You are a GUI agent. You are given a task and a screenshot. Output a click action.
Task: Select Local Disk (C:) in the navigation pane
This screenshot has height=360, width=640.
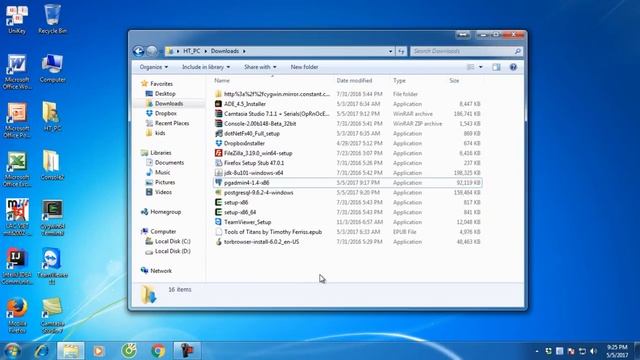click(x=172, y=241)
